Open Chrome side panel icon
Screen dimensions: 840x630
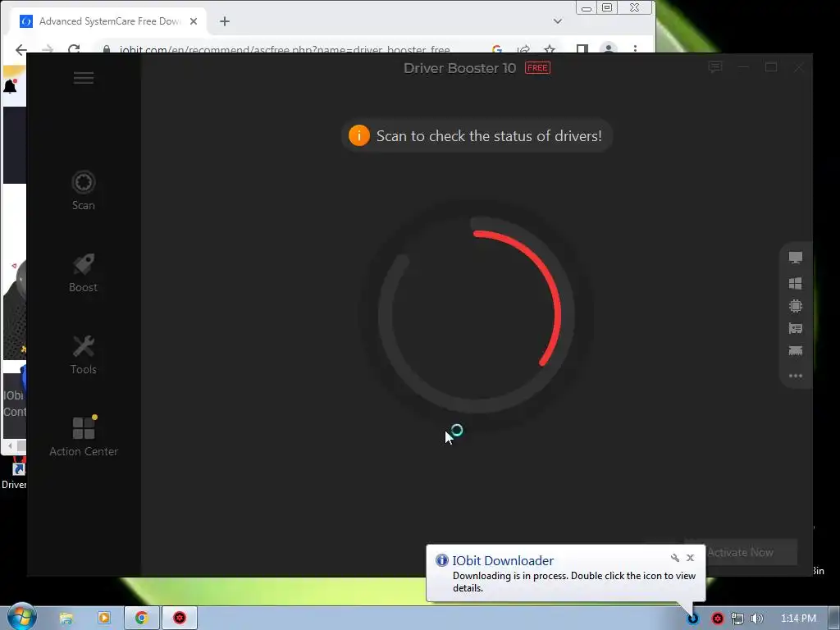point(582,49)
